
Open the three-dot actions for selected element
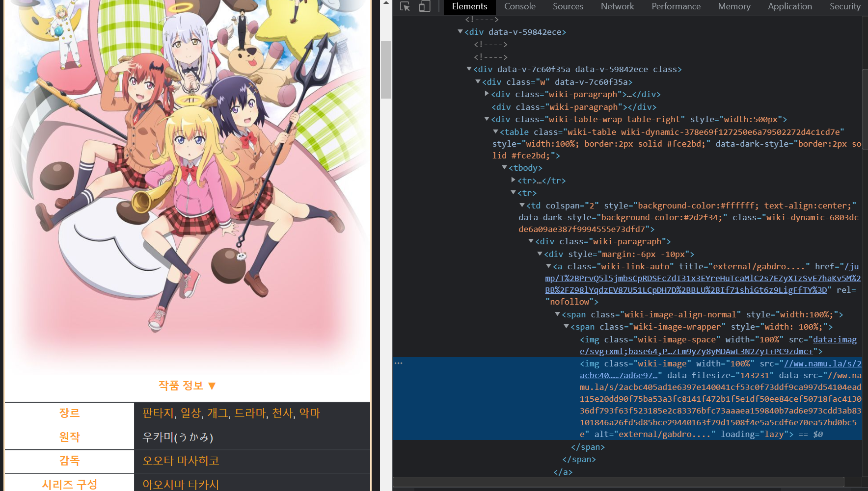coord(399,363)
